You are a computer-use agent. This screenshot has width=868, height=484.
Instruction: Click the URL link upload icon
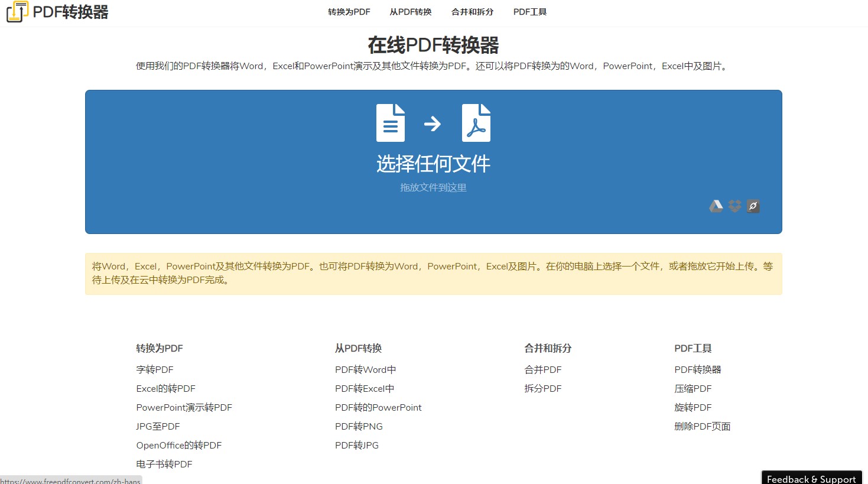point(753,206)
